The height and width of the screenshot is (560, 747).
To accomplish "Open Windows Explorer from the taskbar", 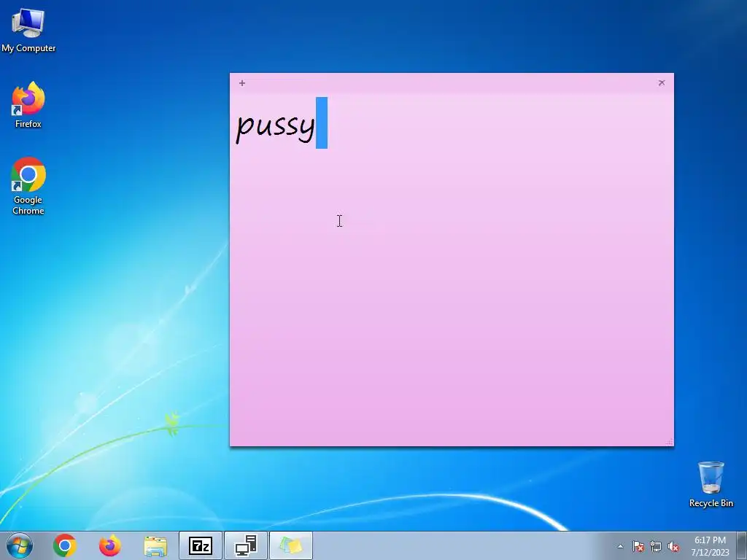I will (155, 546).
